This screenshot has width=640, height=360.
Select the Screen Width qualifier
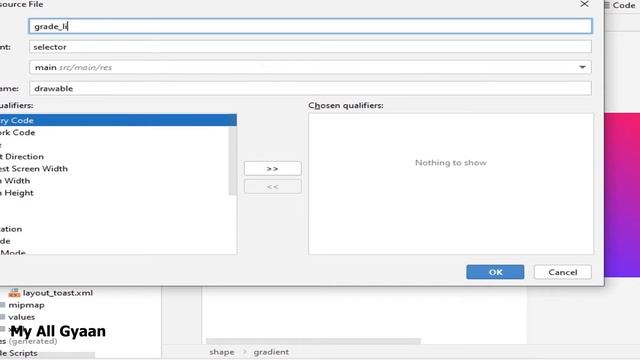(x=114, y=180)
